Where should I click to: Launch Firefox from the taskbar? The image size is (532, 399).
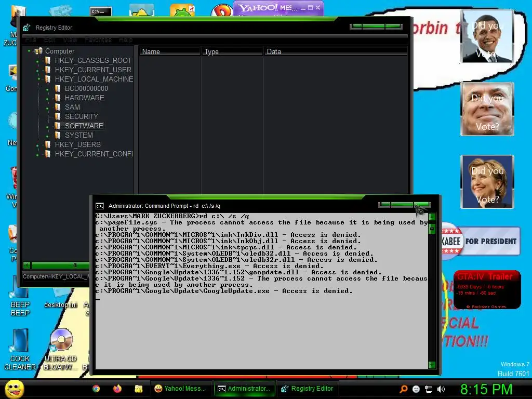[x=117, y=389]
